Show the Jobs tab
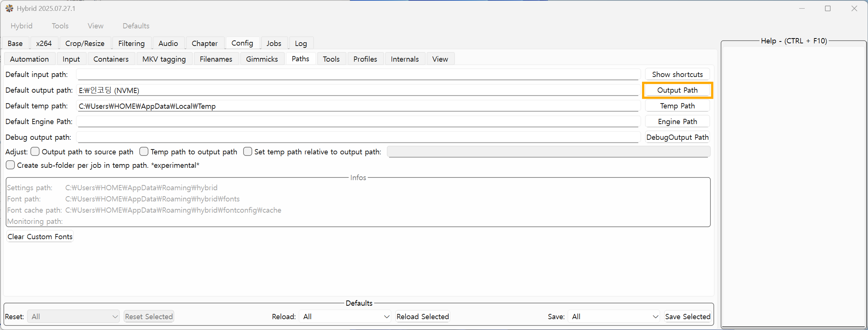Image resolution: width=868 pixels, height=330 pixels. 274,43
